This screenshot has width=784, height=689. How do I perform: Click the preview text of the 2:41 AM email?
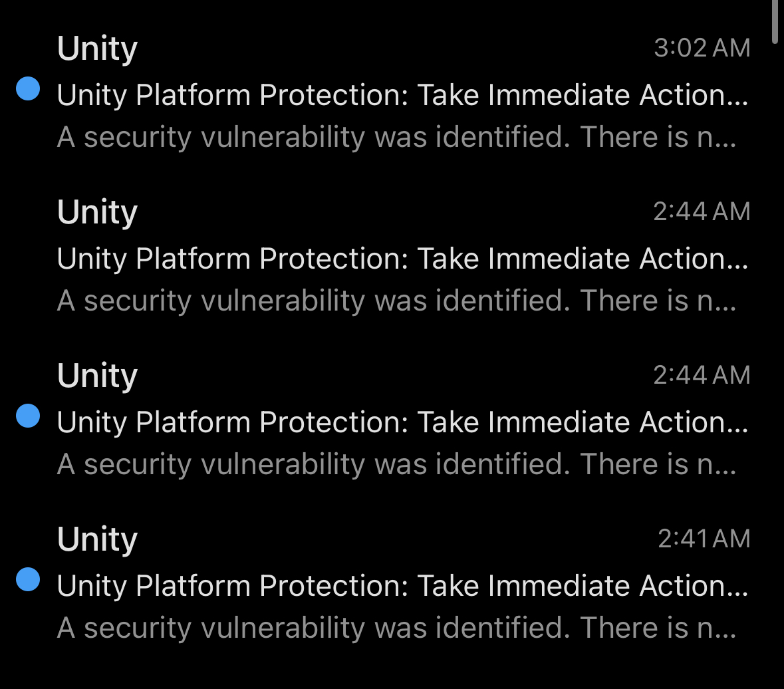[396, 628]
